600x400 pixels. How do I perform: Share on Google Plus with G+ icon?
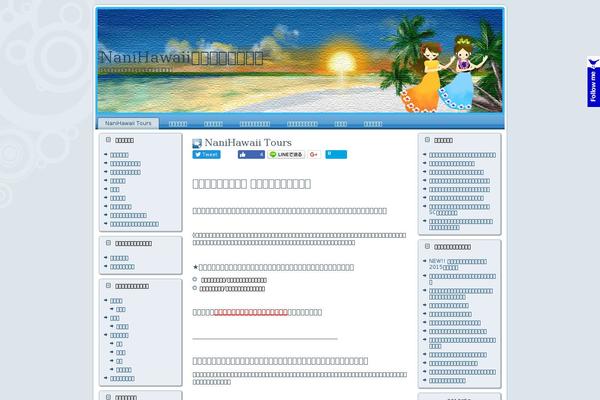tap(314, 154)
